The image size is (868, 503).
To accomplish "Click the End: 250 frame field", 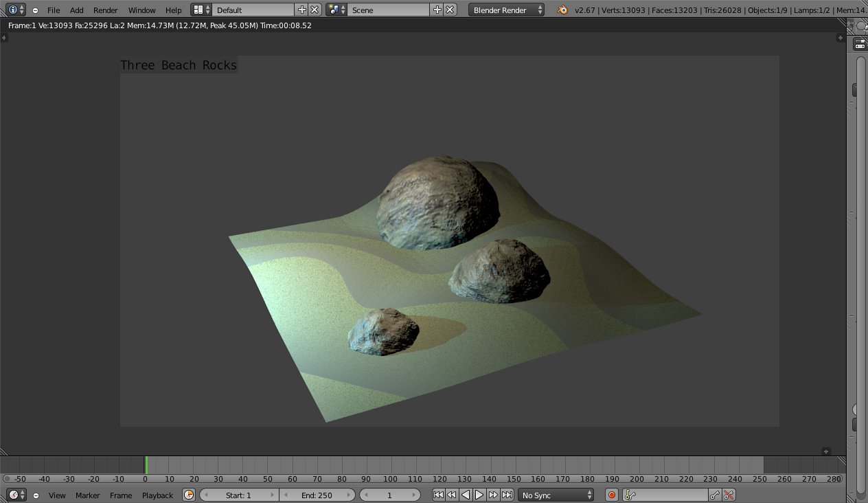I will point(317,495).
